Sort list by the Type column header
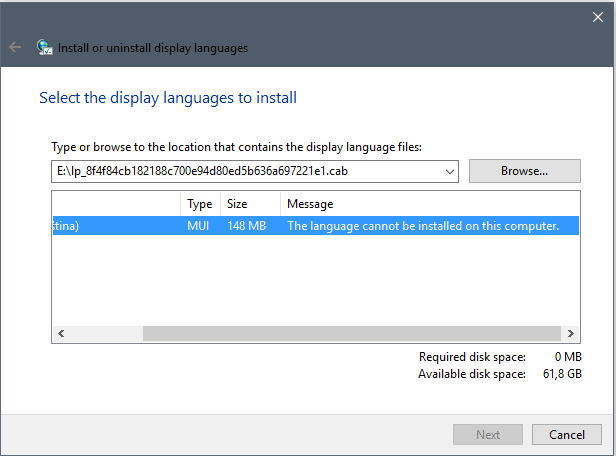Viewport: 616px width, 456px height. 200,204
